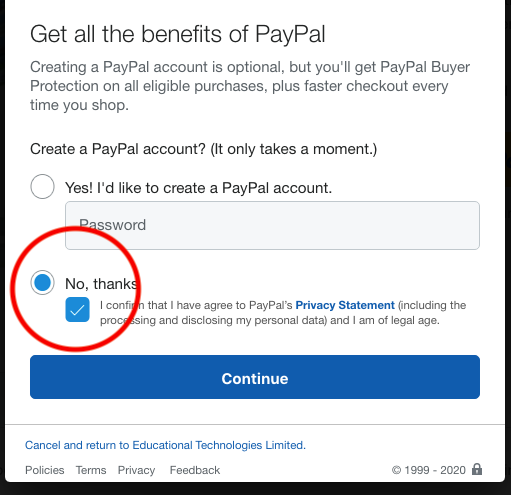The width and height of the screenshot is (511, 495).
Task: Open the Terms footer link
Action: (91, 470)
